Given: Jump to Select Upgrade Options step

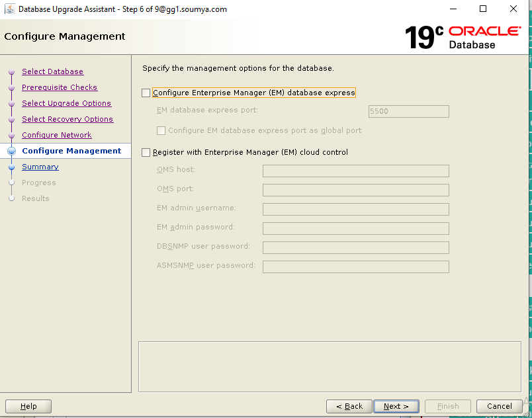Looking at the screenshot, I should 66,103.
